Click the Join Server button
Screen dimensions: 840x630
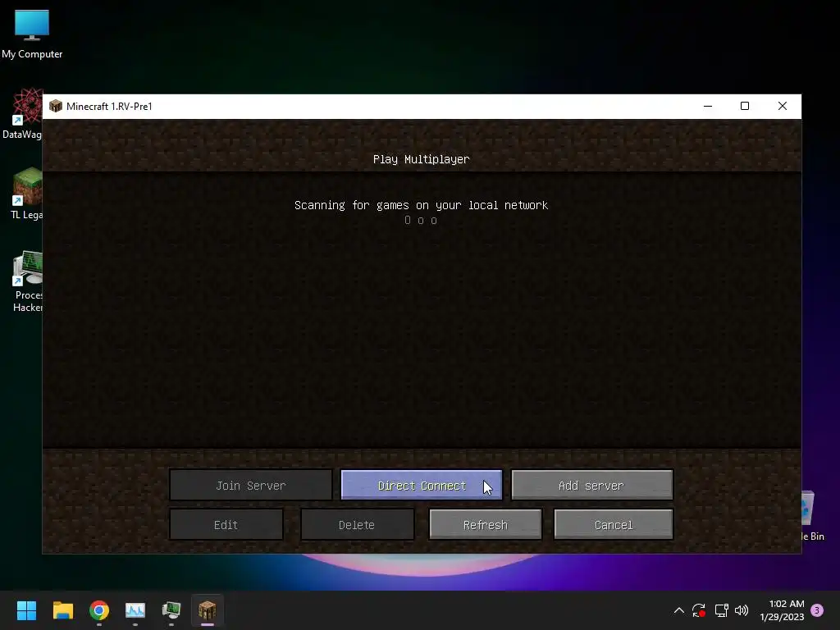(251, 486)
